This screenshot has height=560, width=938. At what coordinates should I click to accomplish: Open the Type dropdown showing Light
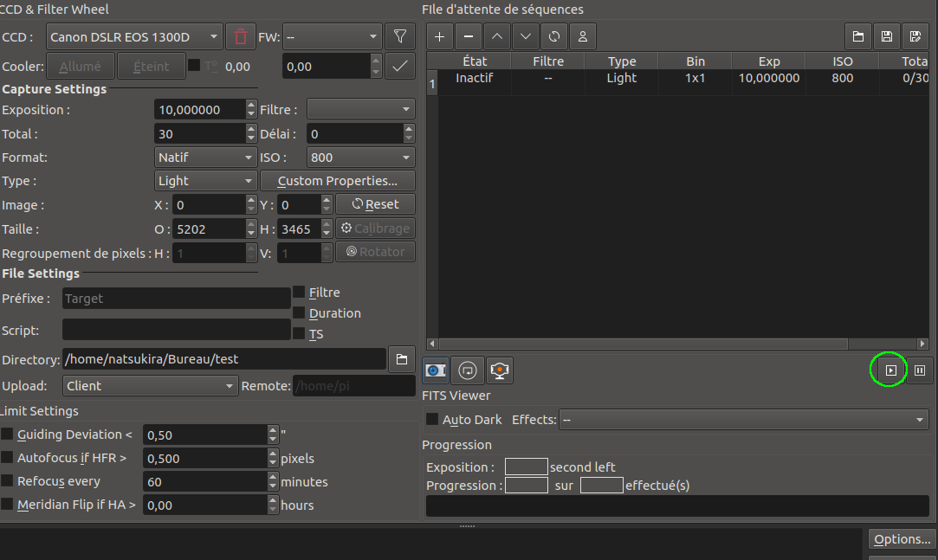click(x=205, y=181)
